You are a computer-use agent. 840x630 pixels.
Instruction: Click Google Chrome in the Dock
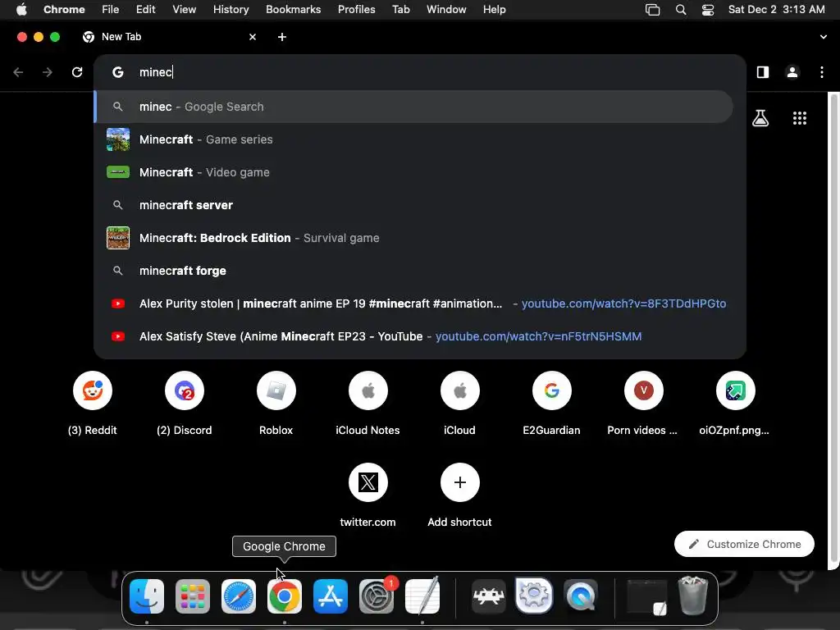[285, 596]
